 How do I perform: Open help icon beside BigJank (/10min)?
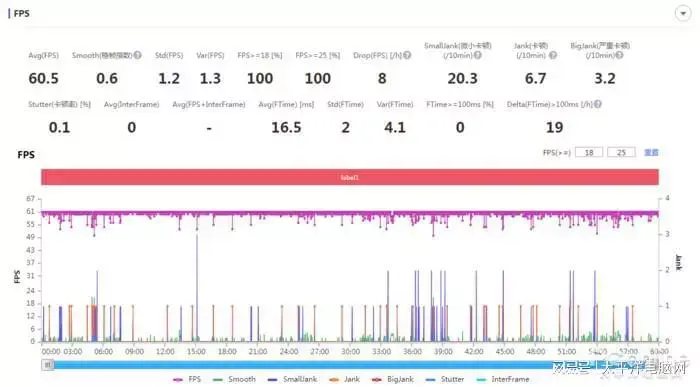pyautogui.click(x=619, y=55)
